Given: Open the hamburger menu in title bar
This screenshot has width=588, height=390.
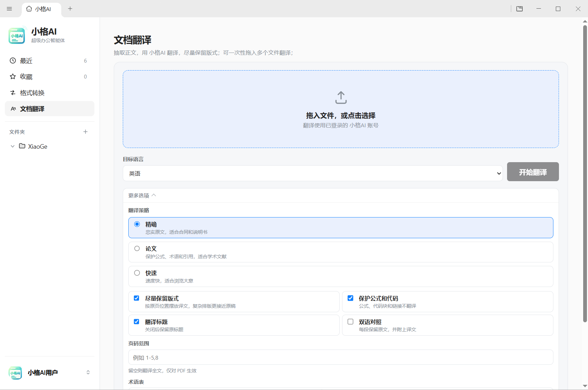Looking at the screenshot, I should (x=9, y=9).
